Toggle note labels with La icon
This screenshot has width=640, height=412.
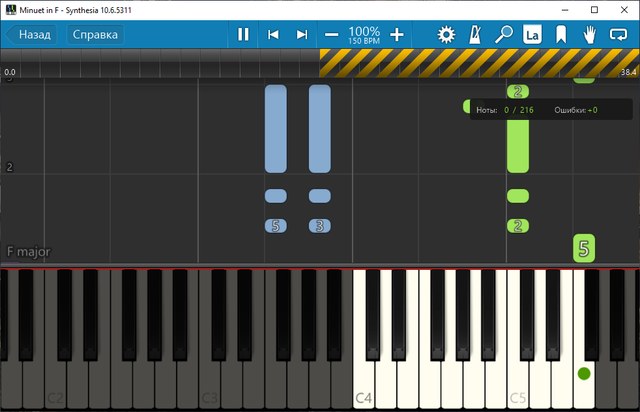click(532, 35)
